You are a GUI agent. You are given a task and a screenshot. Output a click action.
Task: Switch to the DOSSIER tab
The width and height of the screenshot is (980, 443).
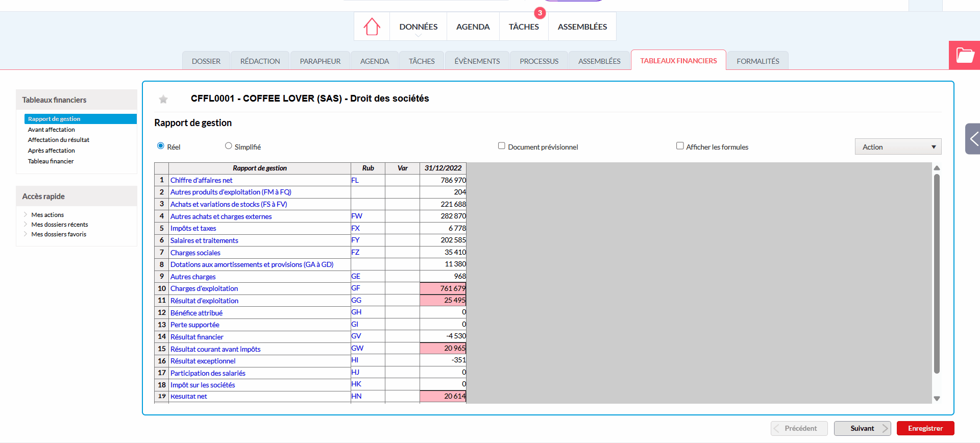click(206, 61)
